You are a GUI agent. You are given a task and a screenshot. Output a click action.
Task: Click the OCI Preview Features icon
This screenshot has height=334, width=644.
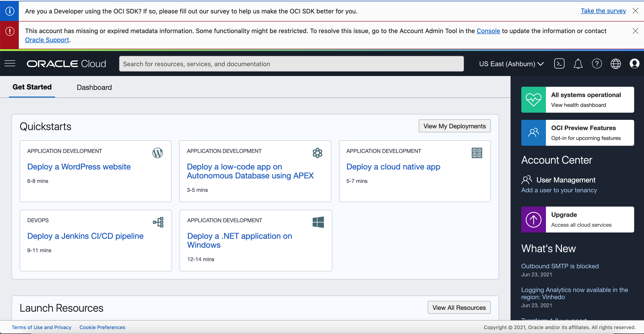[533, 133]
